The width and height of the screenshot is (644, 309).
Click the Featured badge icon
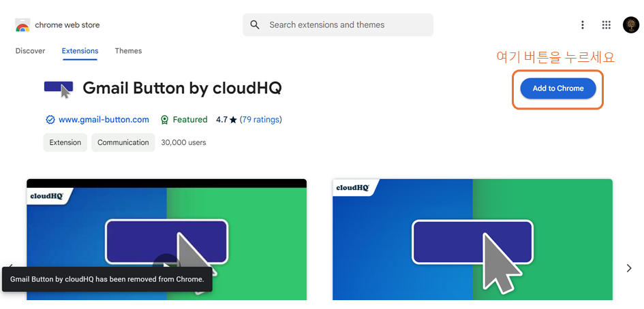click(165, 120)
